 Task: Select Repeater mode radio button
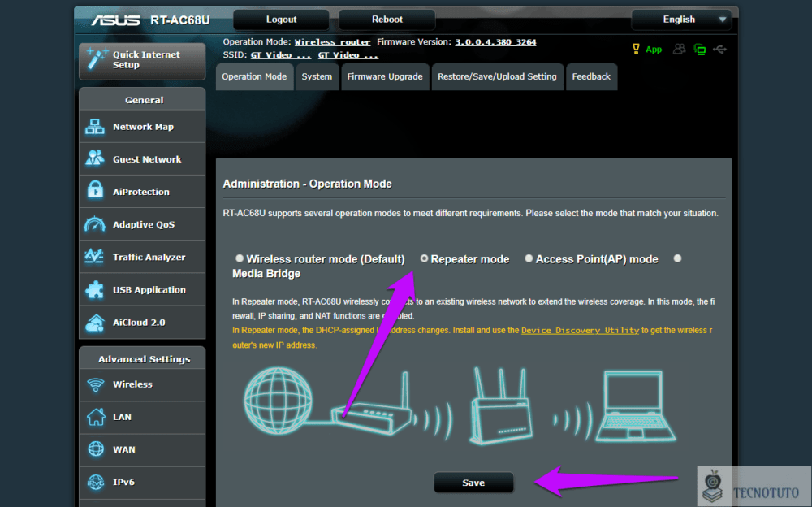424,258
